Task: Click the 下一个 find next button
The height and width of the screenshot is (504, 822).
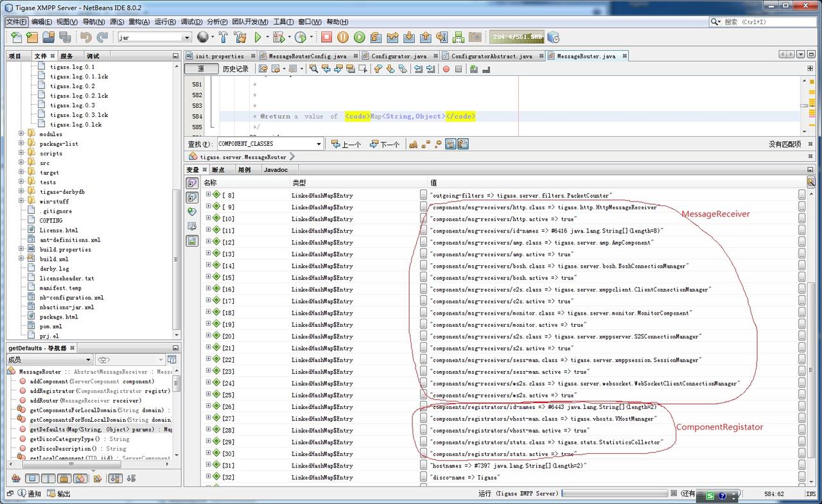Action: (x=384, y=144)
